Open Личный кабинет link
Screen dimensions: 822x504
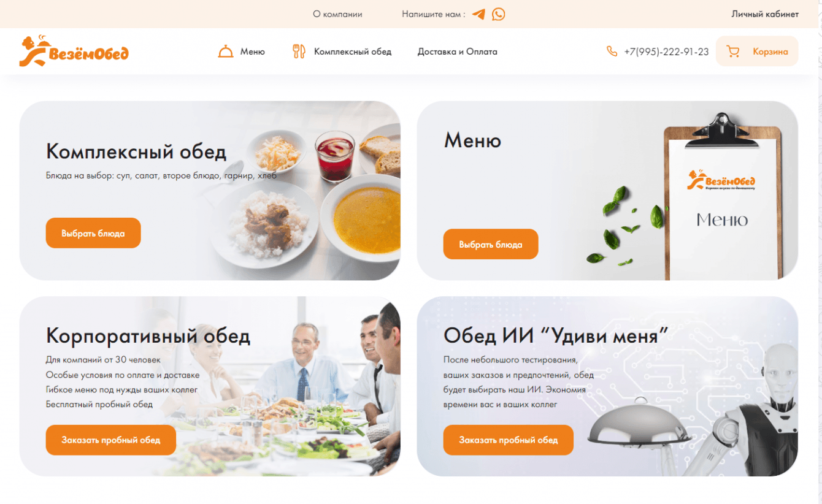click(765, 14)
